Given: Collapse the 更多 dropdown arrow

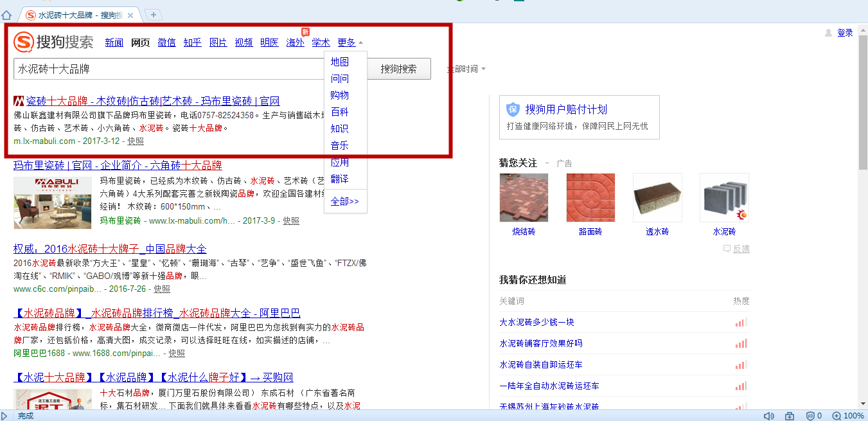Looking at the screenshot, I should [360, 43].
